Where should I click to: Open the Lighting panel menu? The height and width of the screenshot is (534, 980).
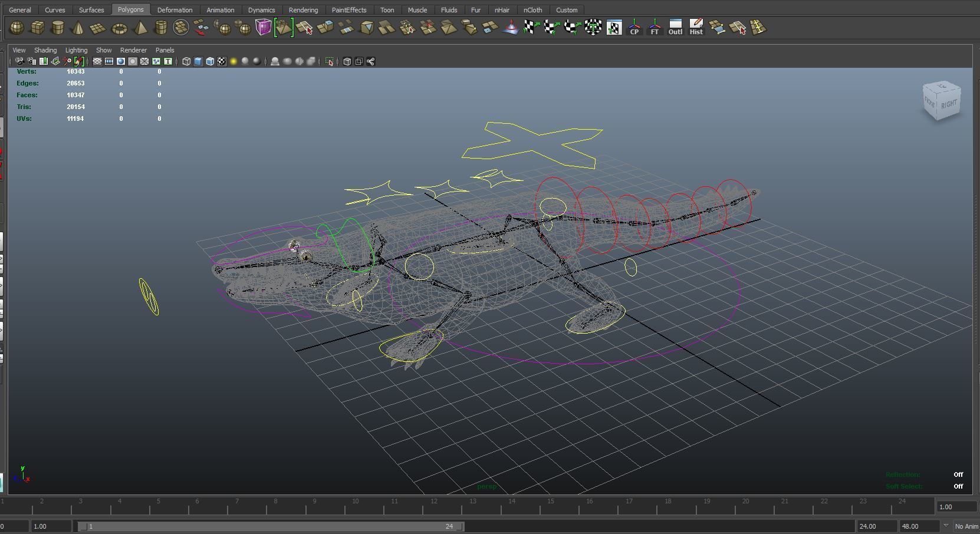[76, 50]
